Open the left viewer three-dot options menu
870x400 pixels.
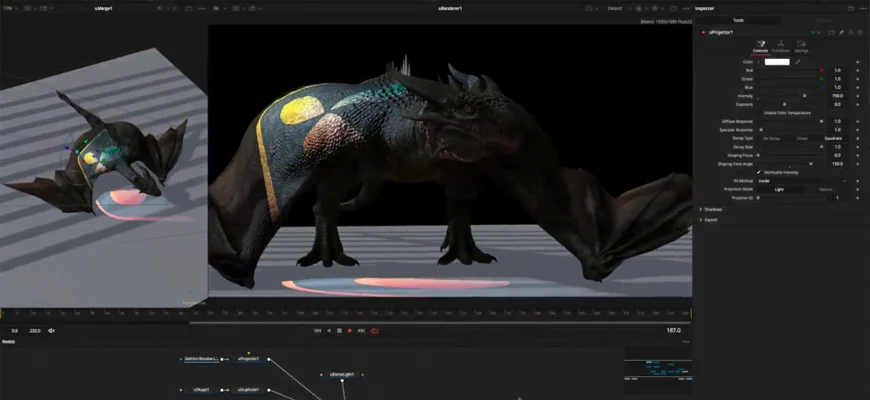click(201, 8)
